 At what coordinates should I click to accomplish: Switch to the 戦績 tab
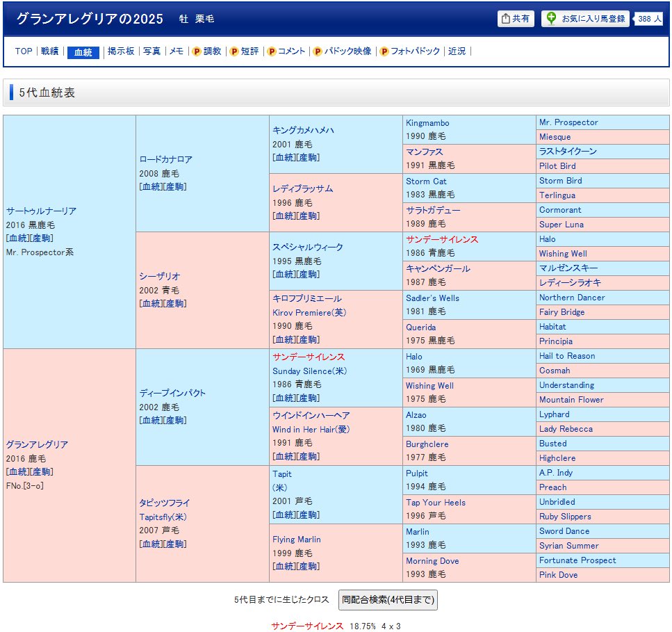coord(50,51)
